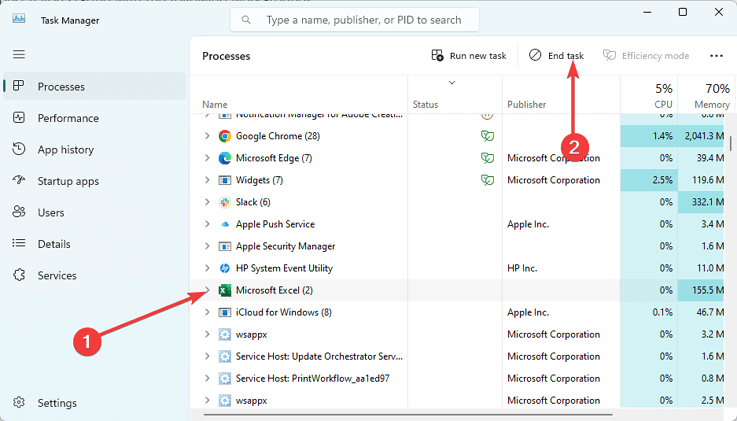Screen dimensions: 737x421
Task: Click the Microsoft Edge process icon
Action: (x=225, y=158)
